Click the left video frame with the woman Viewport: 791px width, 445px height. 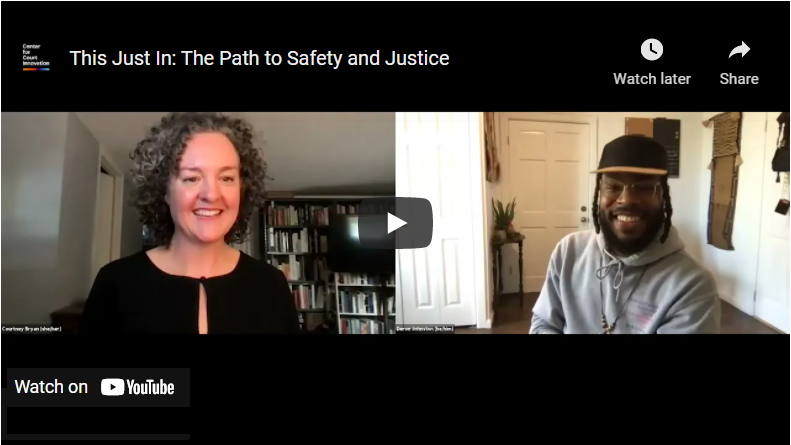pos(198,222)
